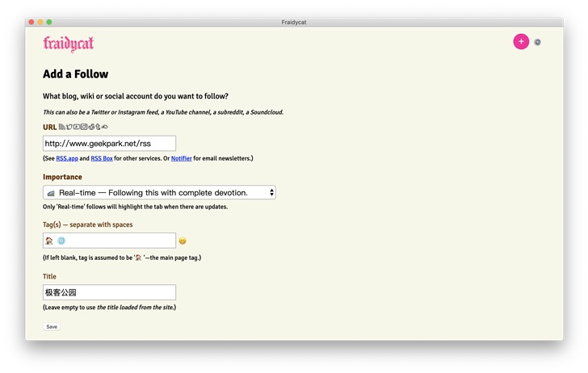Click the Reddit icon beside URL

90,127
